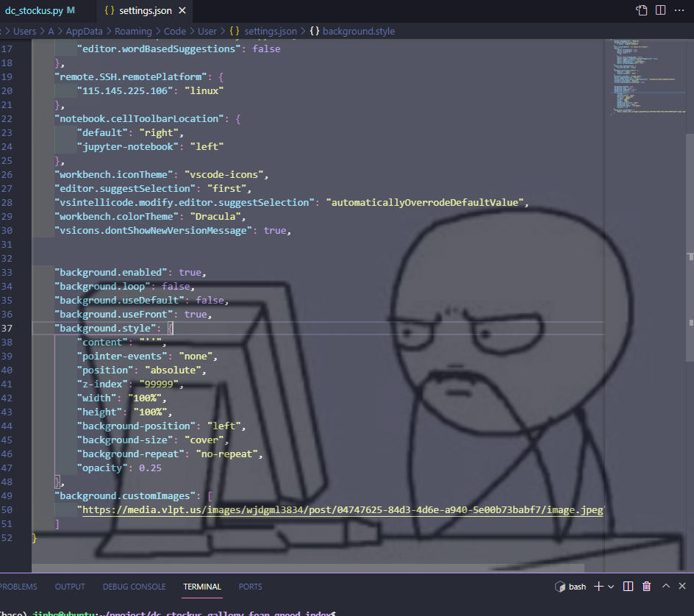Click line number 50 in gutter
Screen dimensions: 694x616
[x=7, y=510]
